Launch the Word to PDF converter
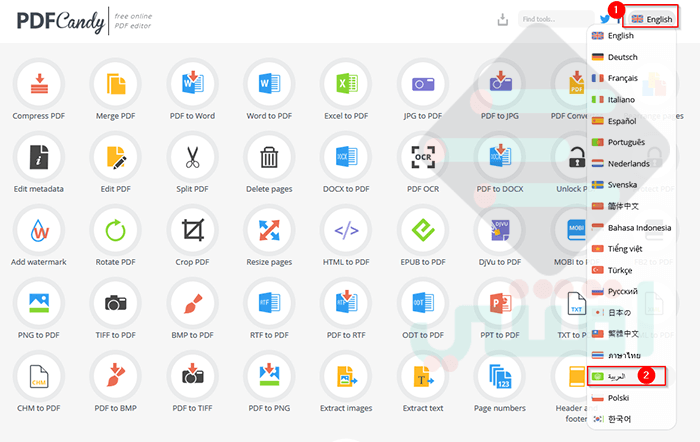 pyautogui.click(x=269, y=84)
